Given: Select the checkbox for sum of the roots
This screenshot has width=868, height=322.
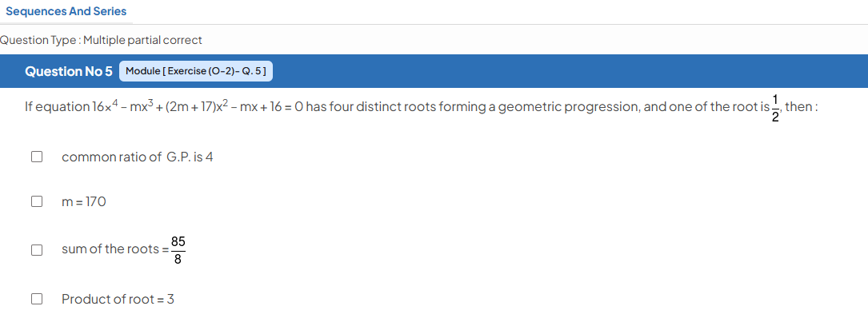Looking at the screenshot, I should (37, 250).
